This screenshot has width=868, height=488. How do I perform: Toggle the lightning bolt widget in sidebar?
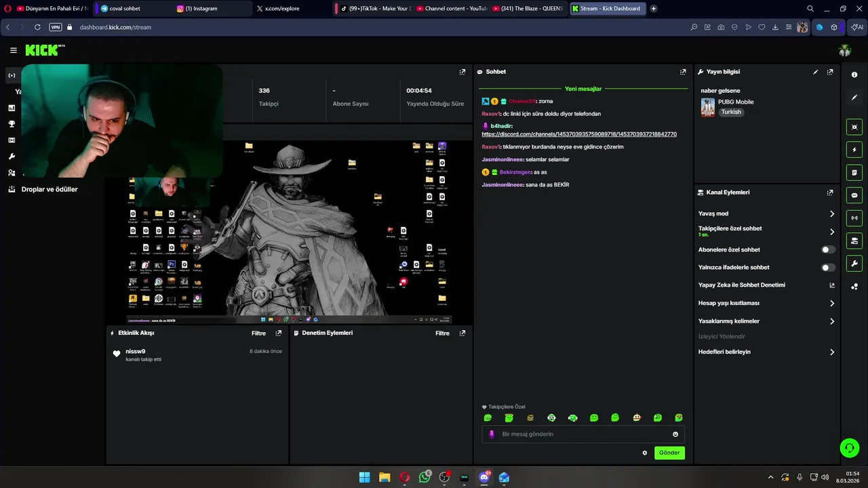tap(854, 150)
